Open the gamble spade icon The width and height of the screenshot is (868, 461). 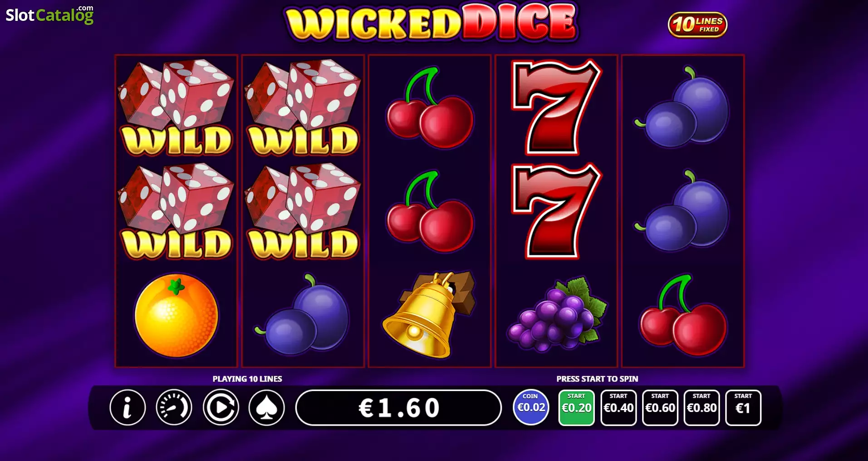click(x=267, y=407)
